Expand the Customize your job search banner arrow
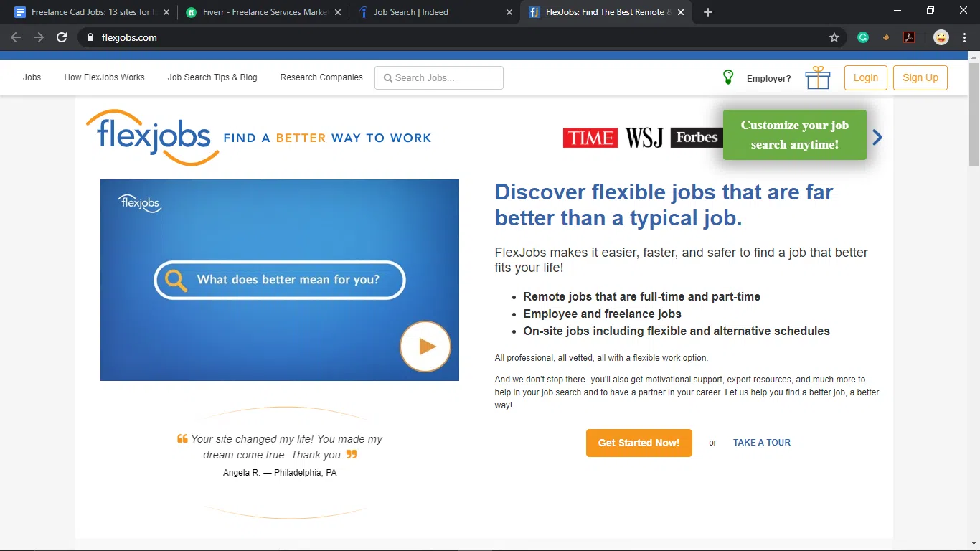The width and height of the screenshot is (980, 551). (x=877, y=136)
